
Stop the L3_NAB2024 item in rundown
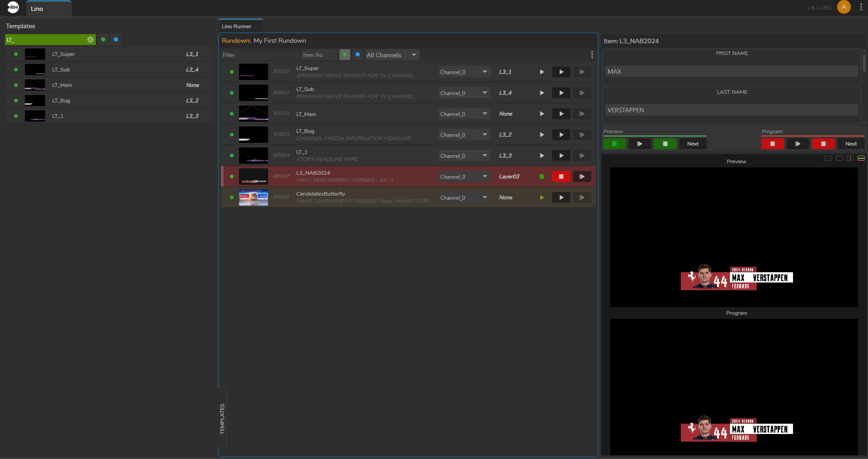pos(561,177)
